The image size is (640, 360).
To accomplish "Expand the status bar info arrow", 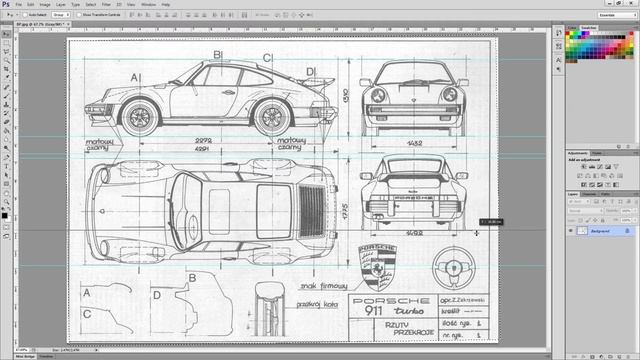I will pos(96,350).
